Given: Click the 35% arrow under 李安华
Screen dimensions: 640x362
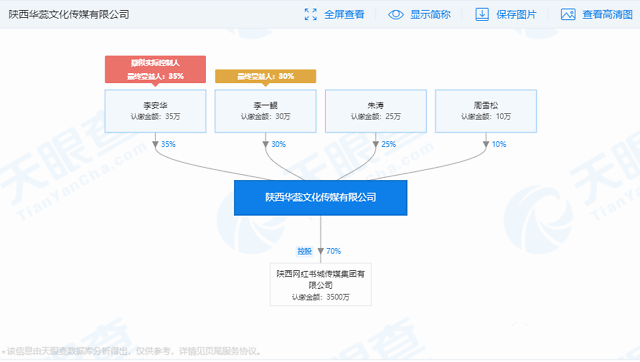Looking at the screenshot, I should 156,144.
